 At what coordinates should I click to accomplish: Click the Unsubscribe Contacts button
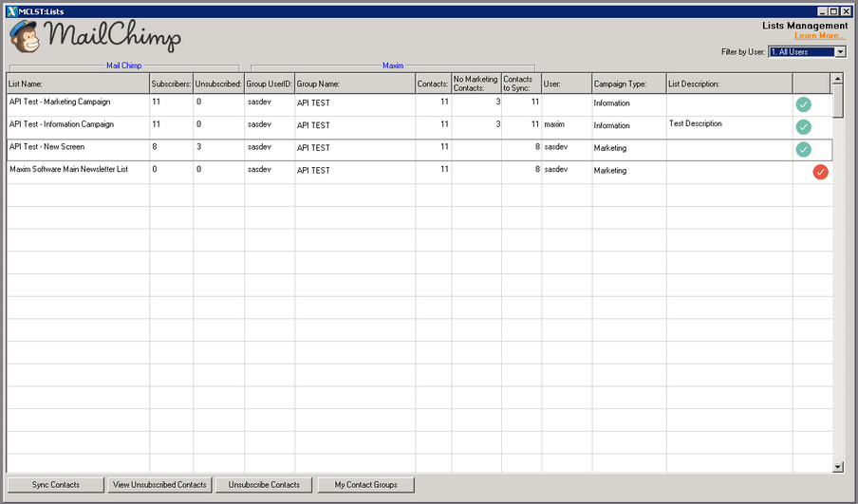(264, 485)
